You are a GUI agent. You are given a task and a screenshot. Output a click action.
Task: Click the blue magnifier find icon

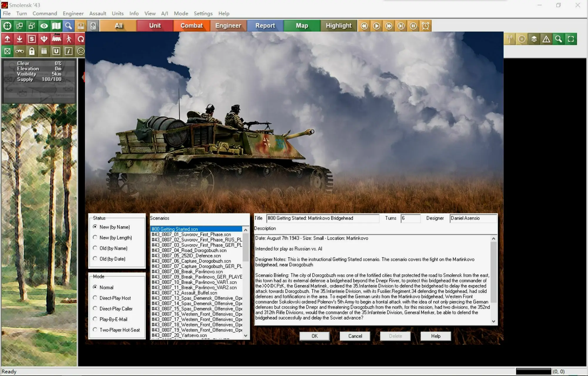pos(69,26)
